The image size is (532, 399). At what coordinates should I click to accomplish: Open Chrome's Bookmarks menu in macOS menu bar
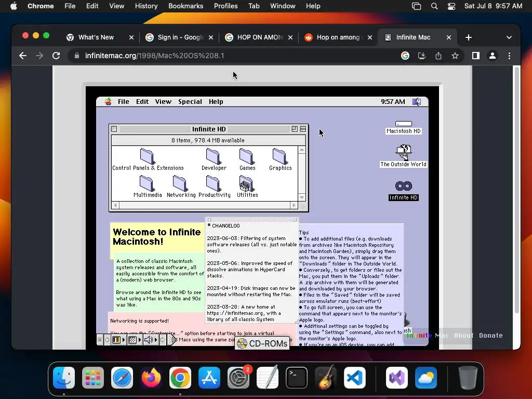click(x=185, y=6)
